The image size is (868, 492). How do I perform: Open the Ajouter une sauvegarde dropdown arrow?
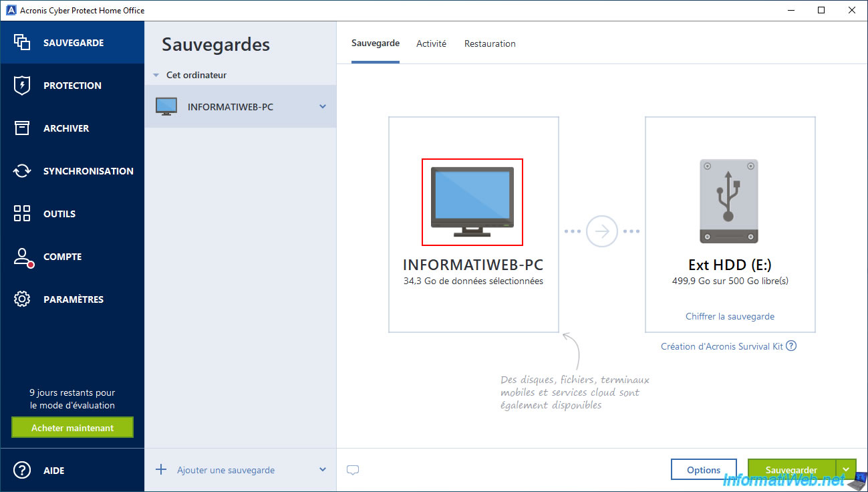323,470
